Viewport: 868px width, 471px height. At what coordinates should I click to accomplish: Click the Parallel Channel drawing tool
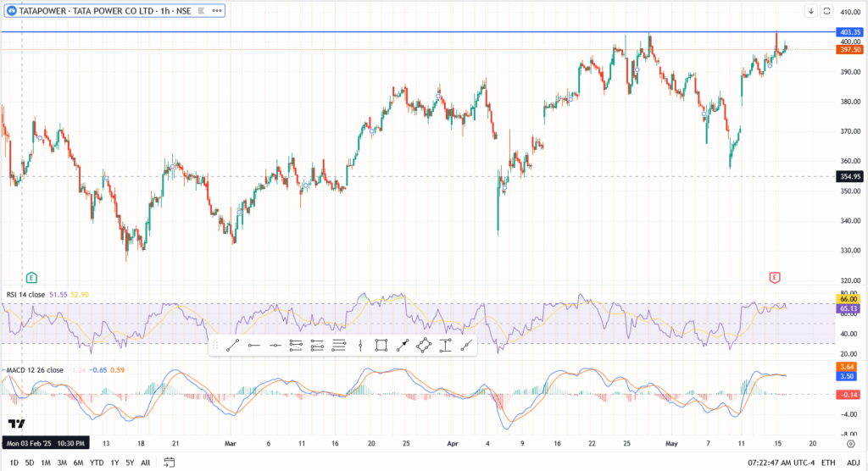297,345
